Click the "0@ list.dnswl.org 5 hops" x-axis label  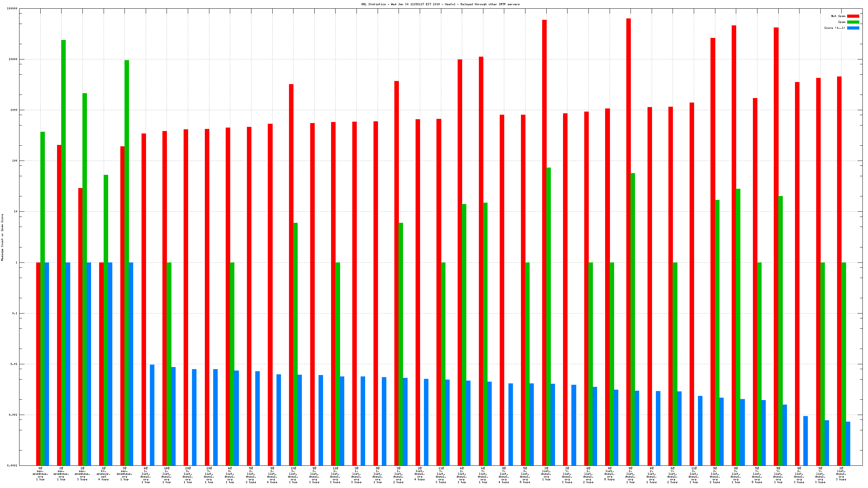tap(609, 474)
